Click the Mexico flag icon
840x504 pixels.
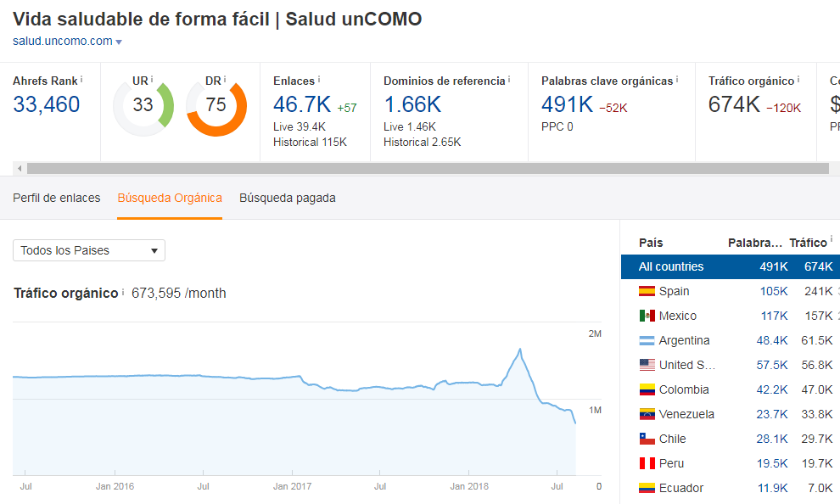click(647, 316)
